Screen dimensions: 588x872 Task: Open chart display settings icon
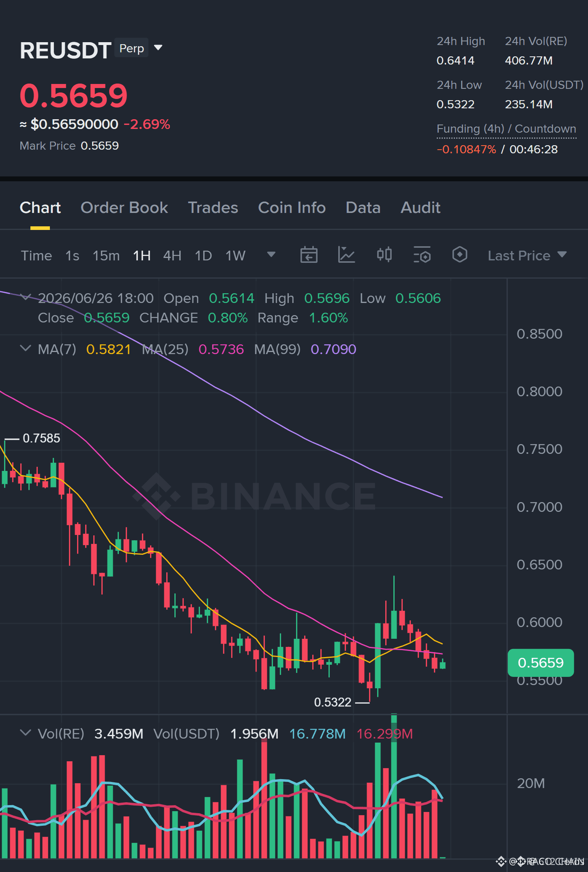[422, 255]
